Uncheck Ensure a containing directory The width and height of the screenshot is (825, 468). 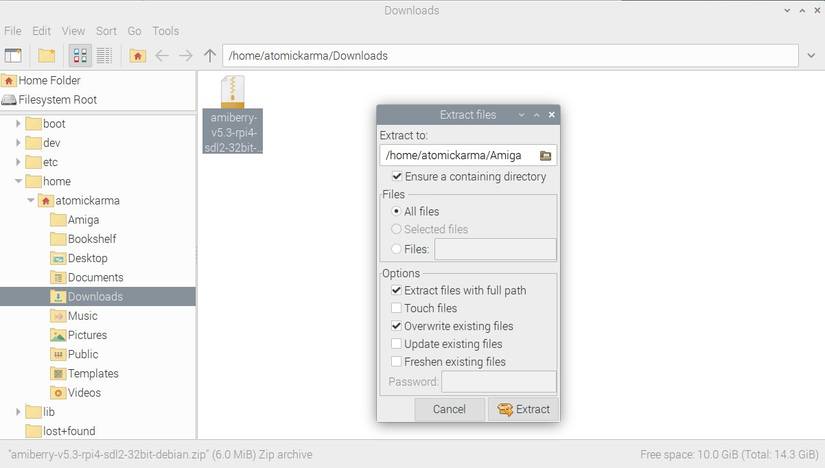(x=397, y=176)
